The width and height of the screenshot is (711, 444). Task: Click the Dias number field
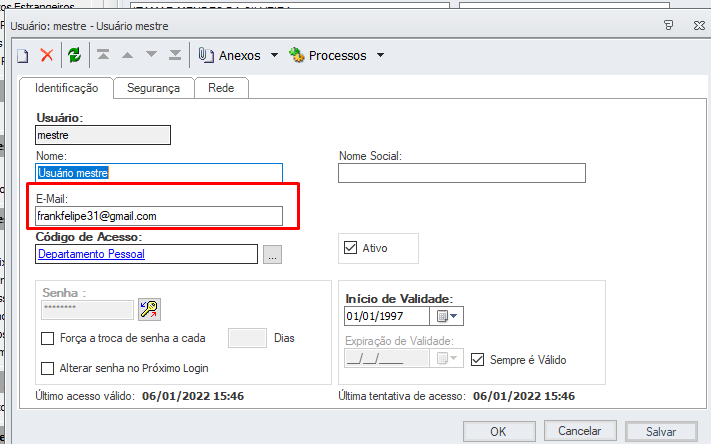tap(247, 338)
